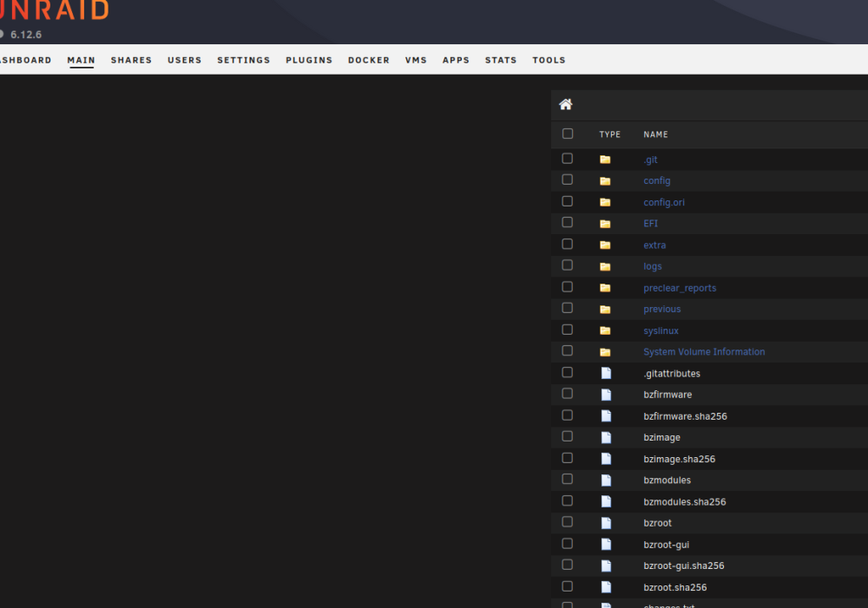The width and height of the screenshot is (868, 608).
Task: Click the config folder icon
Action: tap(605, 181)
